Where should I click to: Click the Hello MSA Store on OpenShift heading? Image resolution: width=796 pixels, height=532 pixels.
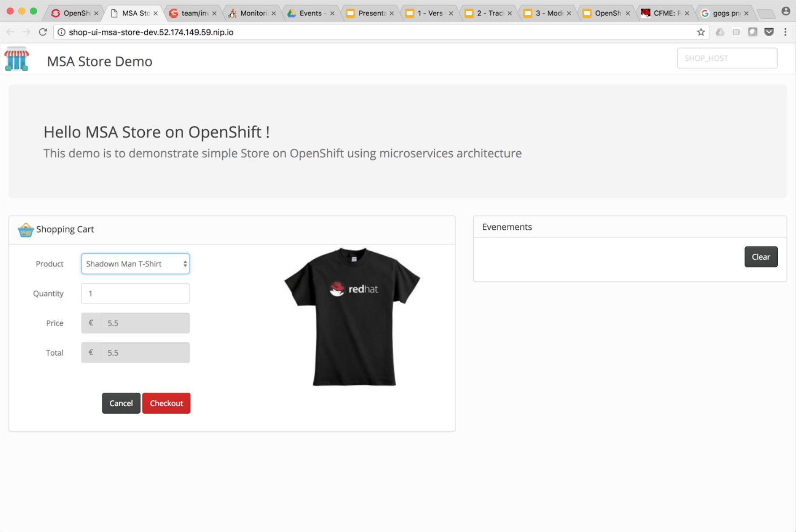tap(156, 132)
